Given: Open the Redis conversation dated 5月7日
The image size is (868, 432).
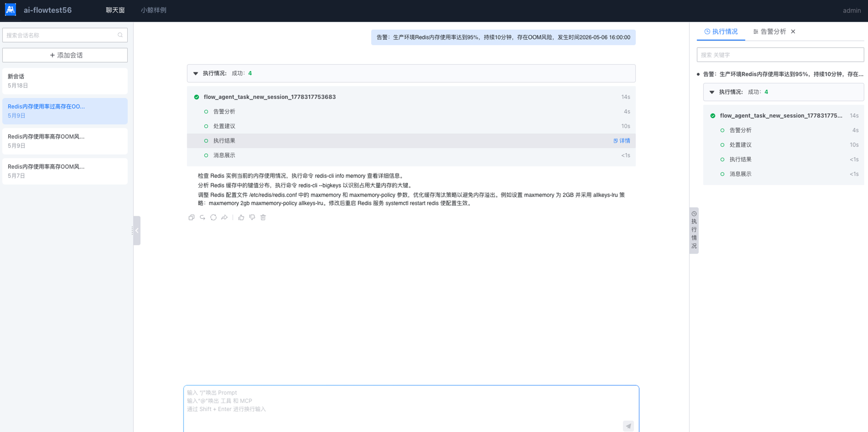Looking at the screenshot, I should click(65, 171).
